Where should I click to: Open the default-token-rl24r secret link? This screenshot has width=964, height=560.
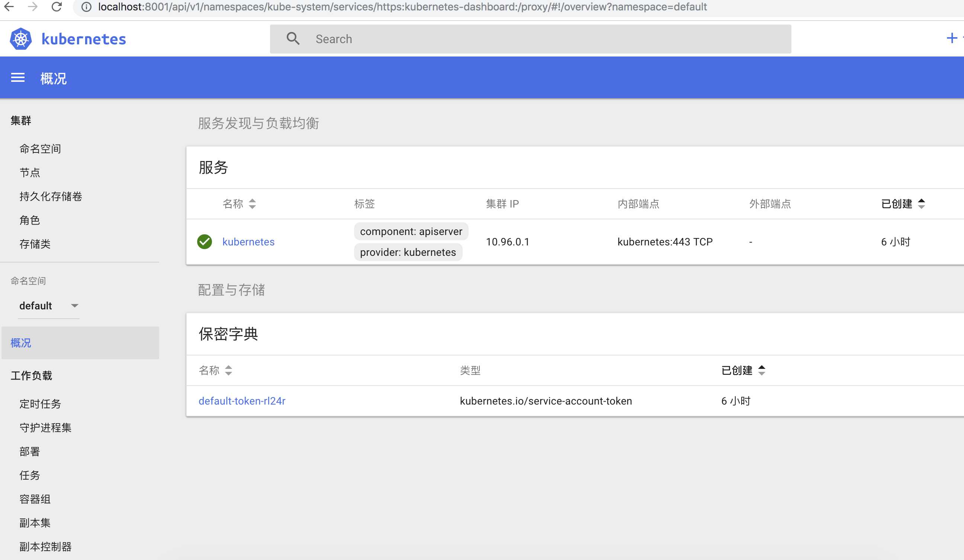242,401
